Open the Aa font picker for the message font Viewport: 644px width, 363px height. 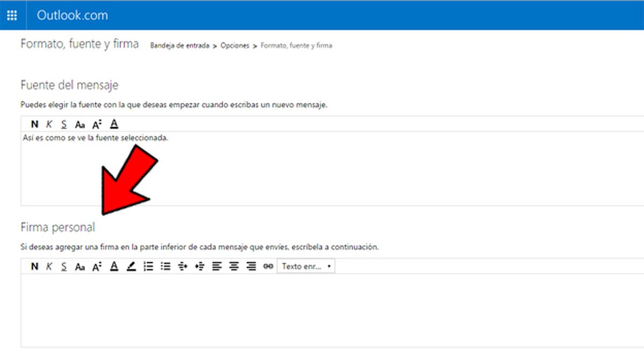[80, 124]
